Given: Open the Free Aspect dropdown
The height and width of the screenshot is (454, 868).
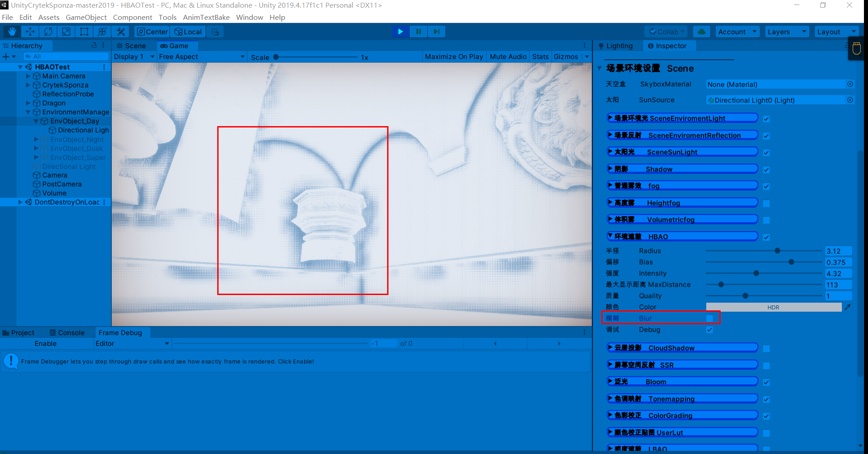Looking at the screenshot, I should pyautogui.click(x=202, y=57).
